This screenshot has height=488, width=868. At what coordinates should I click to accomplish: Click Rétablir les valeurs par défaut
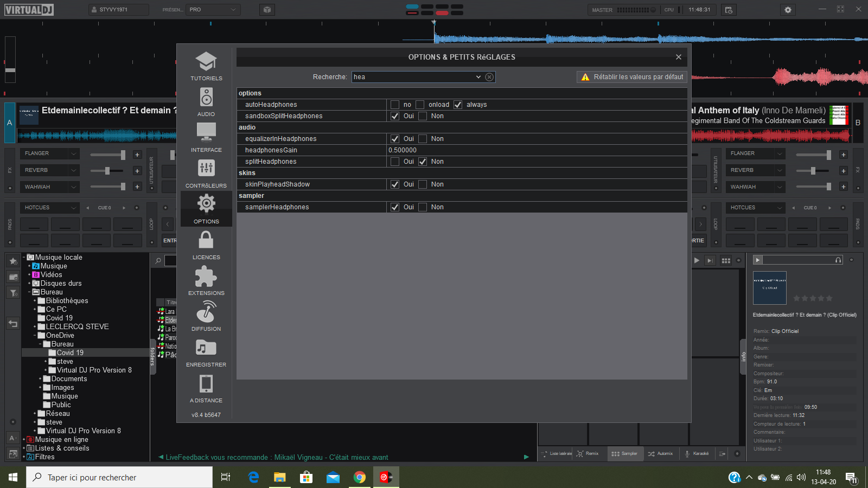coord(632,77)
